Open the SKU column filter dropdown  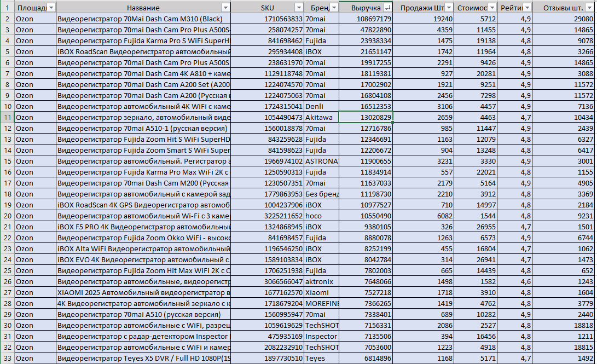click(299, 8)
